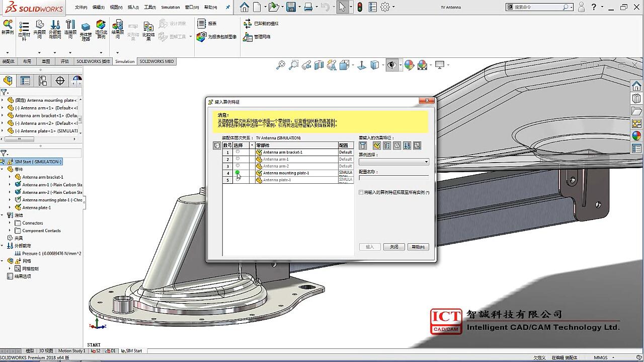
Task: Click the 关闭 close button in dialog
Action: (x=394, y=247)
